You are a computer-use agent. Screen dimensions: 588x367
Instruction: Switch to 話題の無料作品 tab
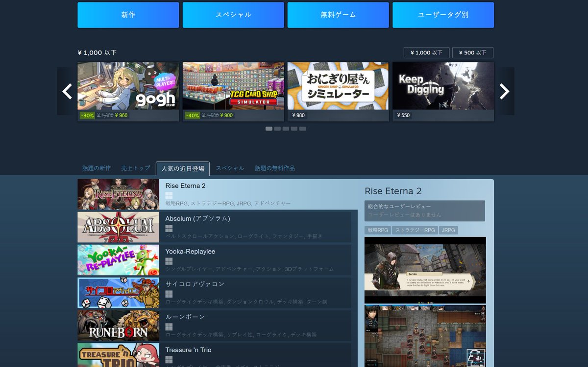[275, 168]
